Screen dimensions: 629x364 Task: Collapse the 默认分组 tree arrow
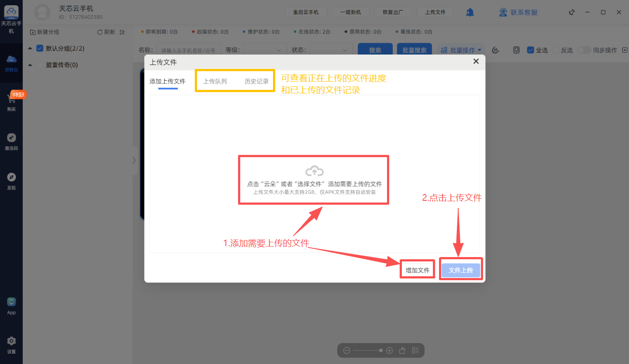(x=30, y=48)
